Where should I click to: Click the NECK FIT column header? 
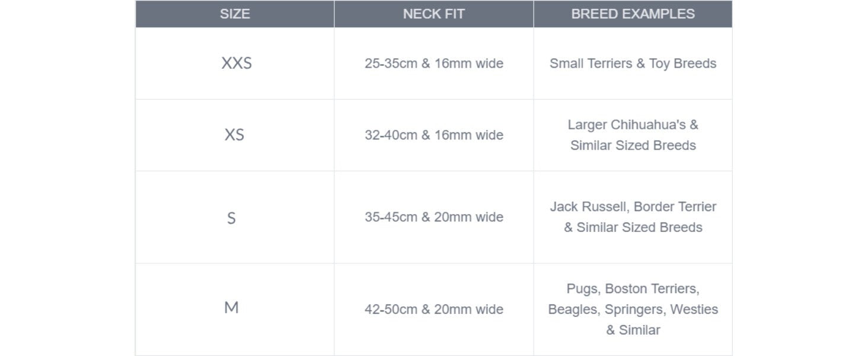[433, 14]
